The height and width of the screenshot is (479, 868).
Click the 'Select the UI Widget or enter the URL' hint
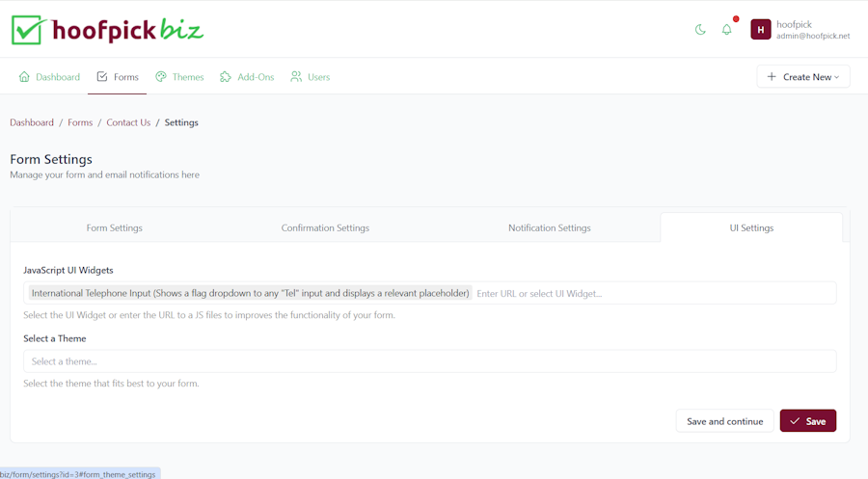209,315
